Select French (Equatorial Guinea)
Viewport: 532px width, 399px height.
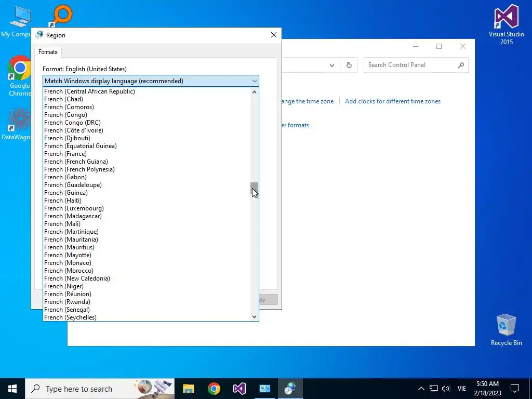pos(147,146)
